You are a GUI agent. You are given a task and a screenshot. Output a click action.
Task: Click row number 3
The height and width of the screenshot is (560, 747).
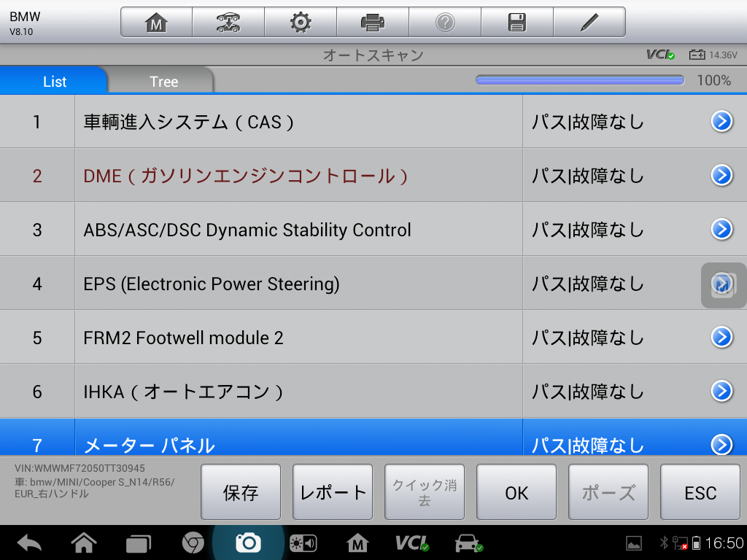pos(37,230)
